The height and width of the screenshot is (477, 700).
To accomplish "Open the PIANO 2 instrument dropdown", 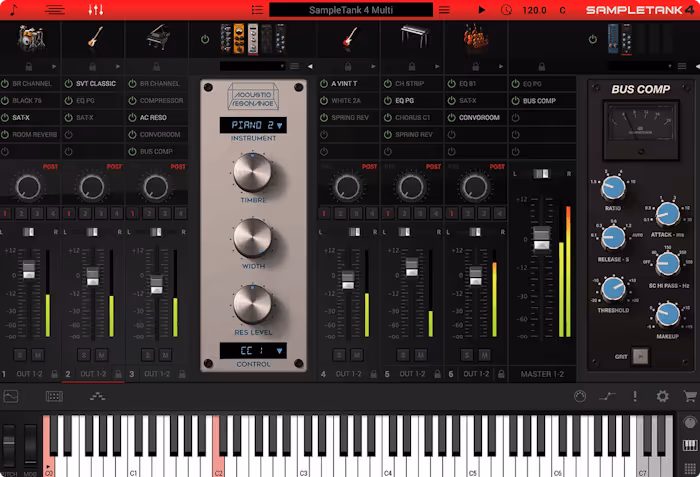I will 253,126.
